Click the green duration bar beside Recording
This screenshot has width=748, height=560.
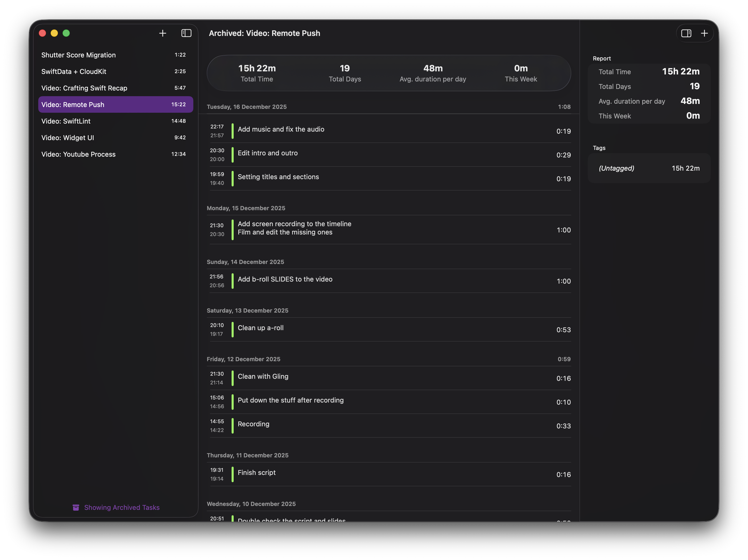tap(233, 426)
